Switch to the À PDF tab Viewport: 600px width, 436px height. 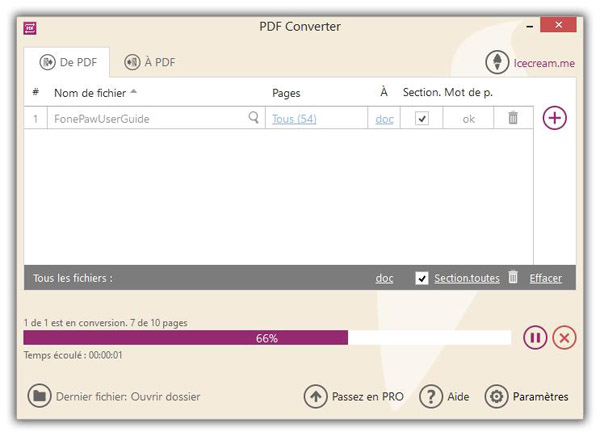(149, 62)
